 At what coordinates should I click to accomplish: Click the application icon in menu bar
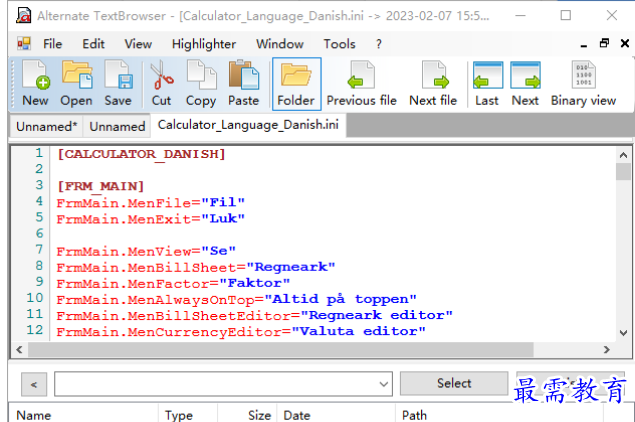point(23,43)
